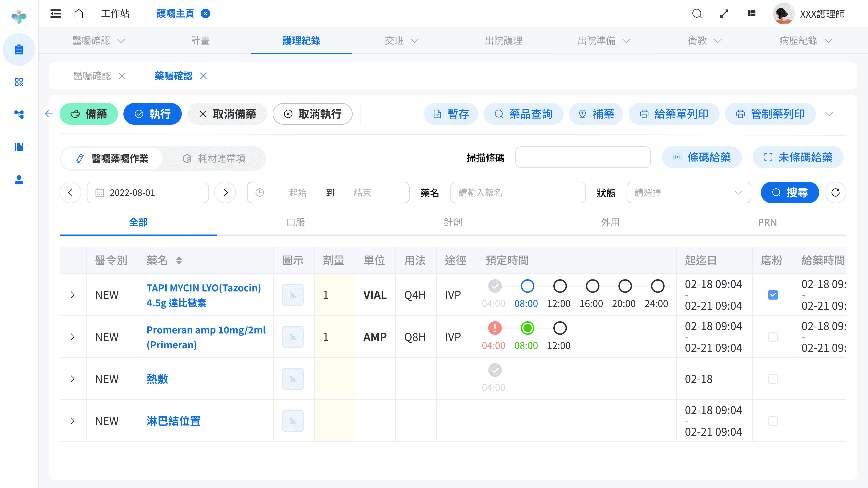The height and width of the screenshot is (488, 868).
Task: Expand the 熱敷 row
Action: pos(72,379)
